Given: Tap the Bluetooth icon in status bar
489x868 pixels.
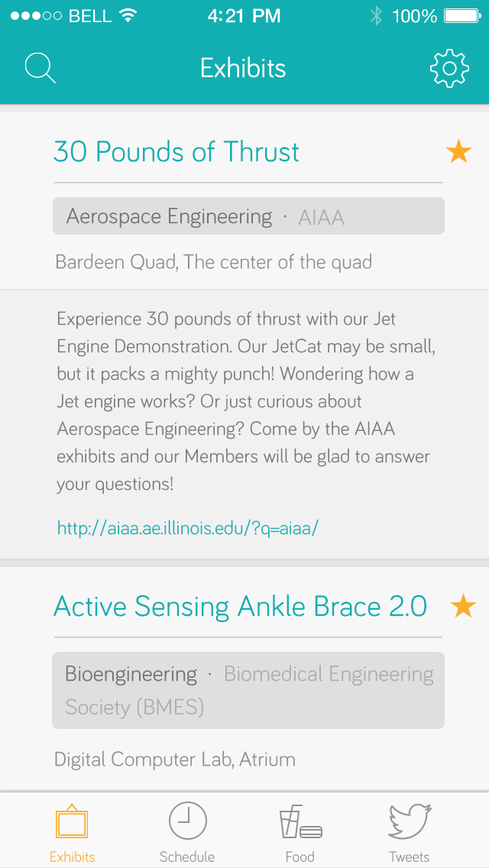Looking at the screenshot, I should click(x=376, y=16).
